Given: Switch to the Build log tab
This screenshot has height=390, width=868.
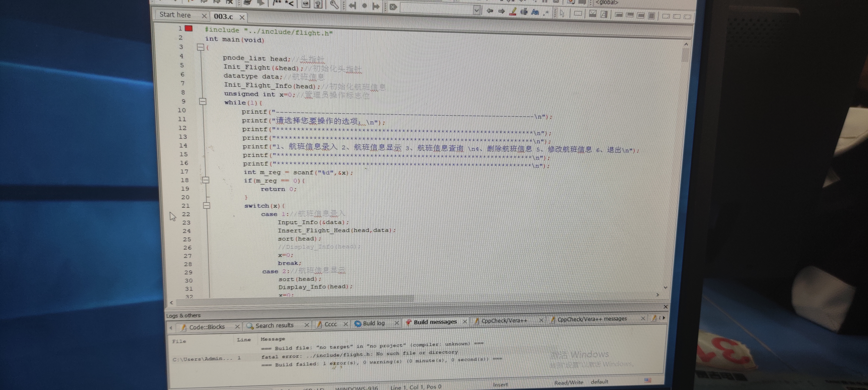Looking at the screenshot, I should [x=374, y=323].
